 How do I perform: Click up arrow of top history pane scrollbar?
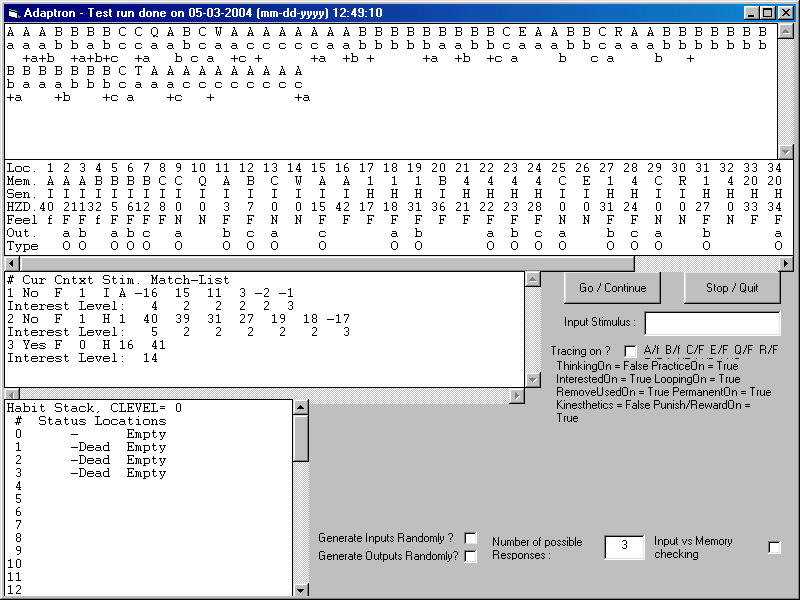[x=786, y=32]
